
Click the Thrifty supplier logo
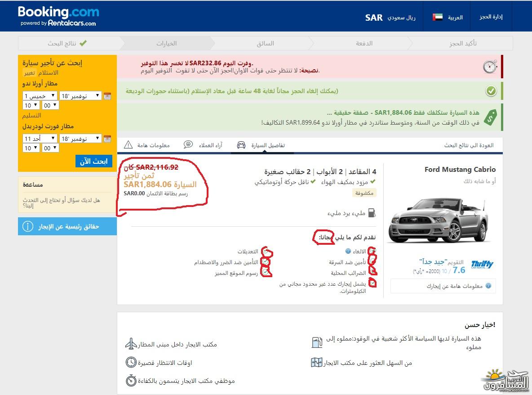tap(482, 264)
